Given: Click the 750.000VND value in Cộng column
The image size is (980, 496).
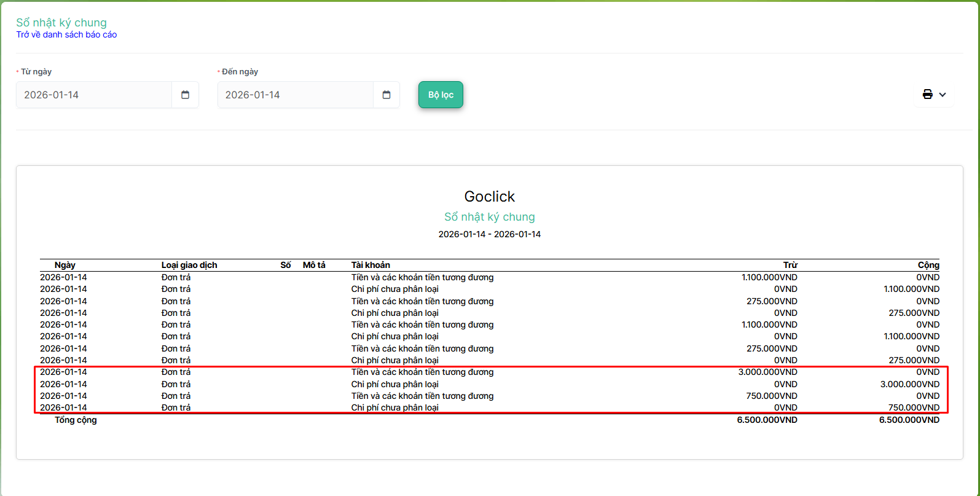Looking at the screenshot, I should click(914, 407).
